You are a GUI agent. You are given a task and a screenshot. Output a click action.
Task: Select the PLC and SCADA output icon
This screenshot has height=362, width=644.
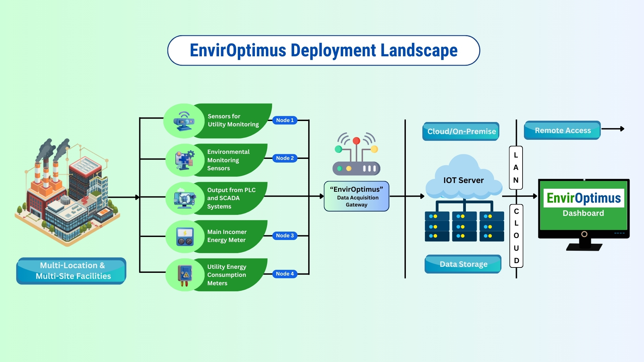[184, 198]
